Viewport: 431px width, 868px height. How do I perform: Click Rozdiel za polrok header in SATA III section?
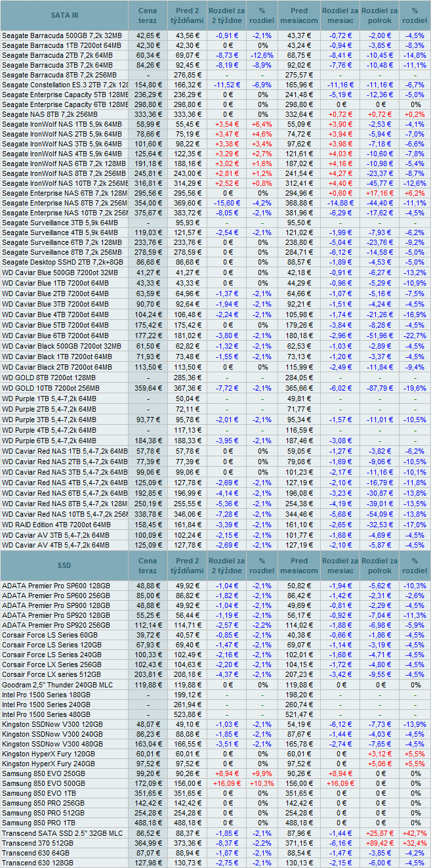click(x=379, y=15)
